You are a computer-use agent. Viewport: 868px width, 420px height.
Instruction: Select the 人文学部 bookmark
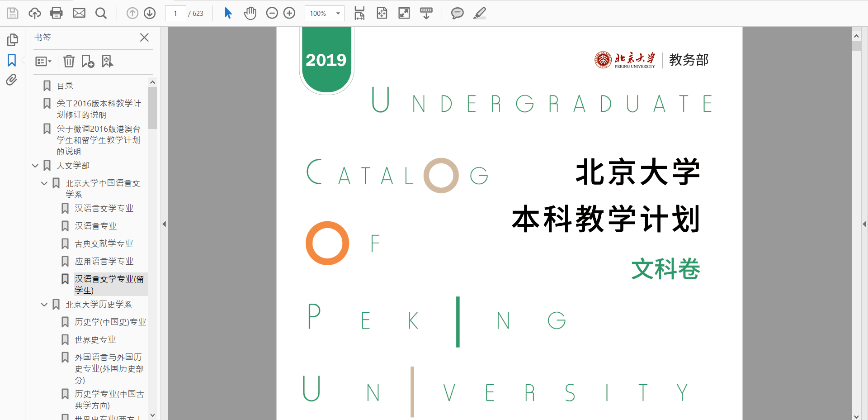[73, 166]
